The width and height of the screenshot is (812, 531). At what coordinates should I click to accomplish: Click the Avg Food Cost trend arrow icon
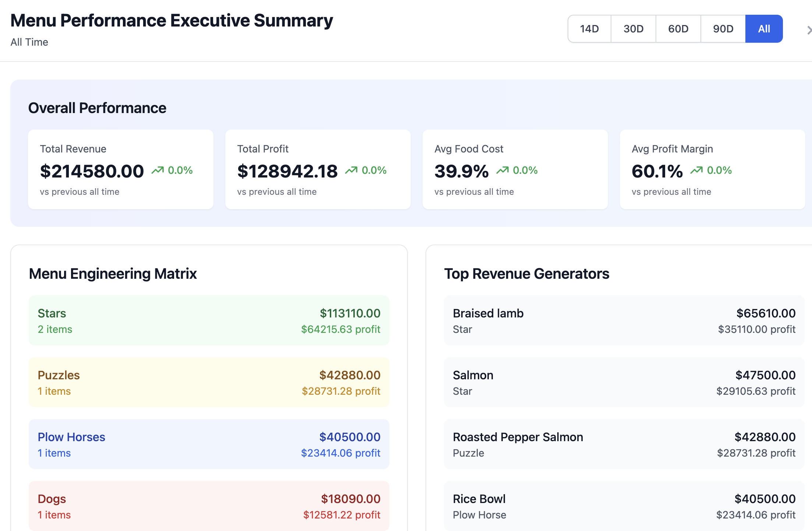pyautogui.click(x=502, y=170)
